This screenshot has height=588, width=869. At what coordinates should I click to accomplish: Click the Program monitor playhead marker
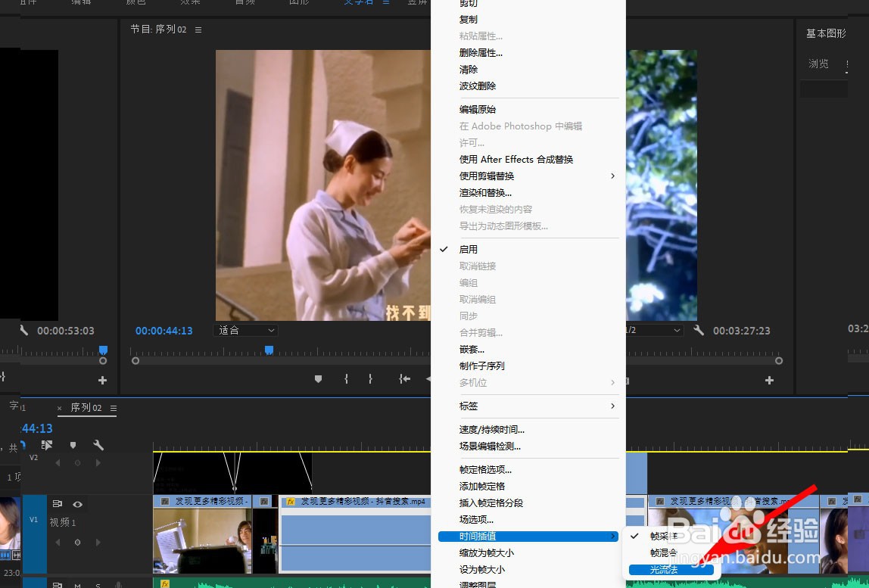click(269, 350)
